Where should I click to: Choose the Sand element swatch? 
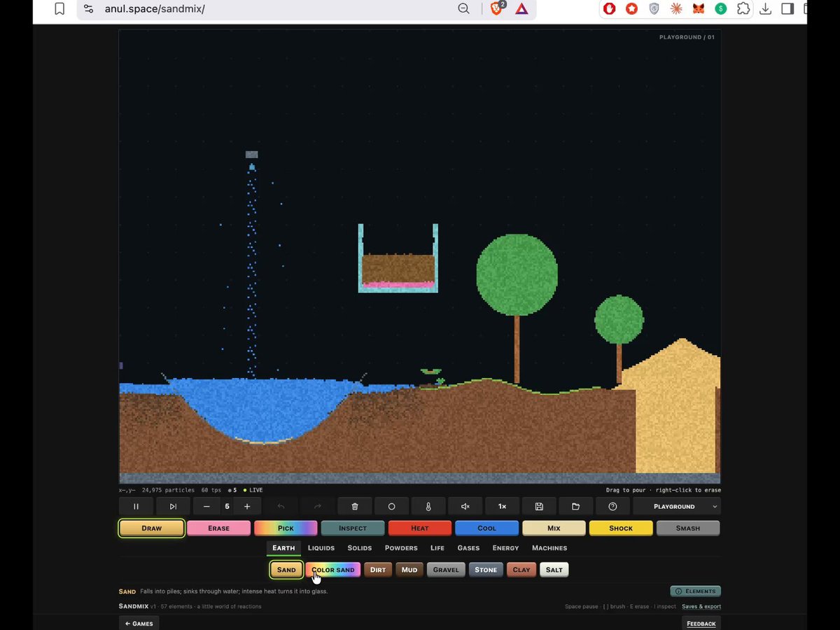(286, 570)
